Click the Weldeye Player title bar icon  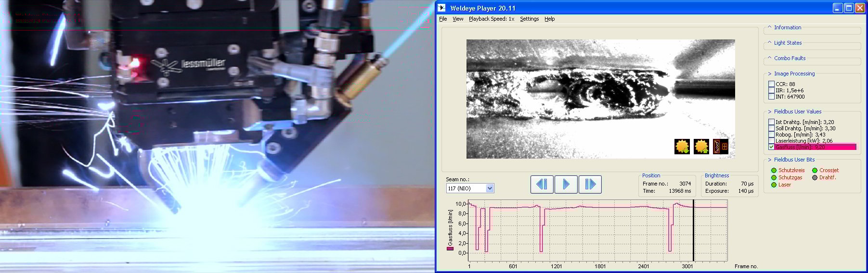(441, 8)
